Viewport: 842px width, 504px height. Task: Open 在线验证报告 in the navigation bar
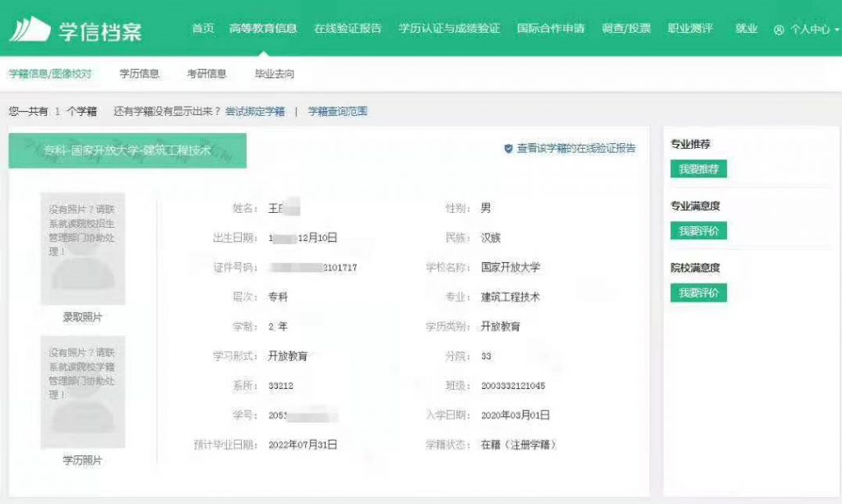pyautogui.click(x=348, y=29)
